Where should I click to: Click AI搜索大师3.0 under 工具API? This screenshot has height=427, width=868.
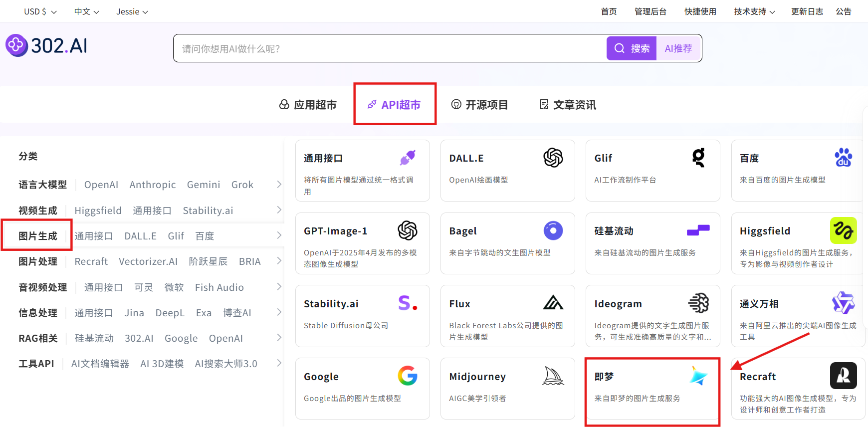point(226,364)
